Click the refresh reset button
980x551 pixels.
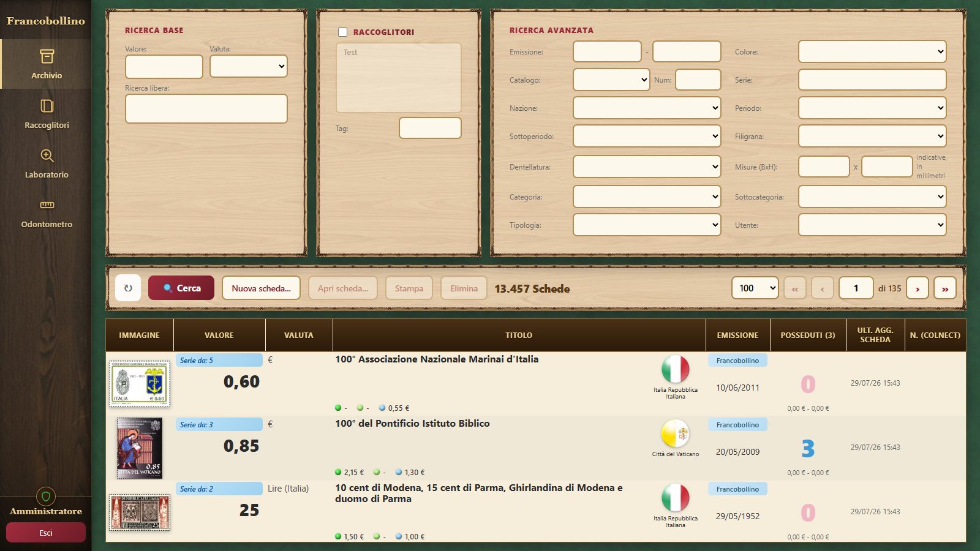128,288
